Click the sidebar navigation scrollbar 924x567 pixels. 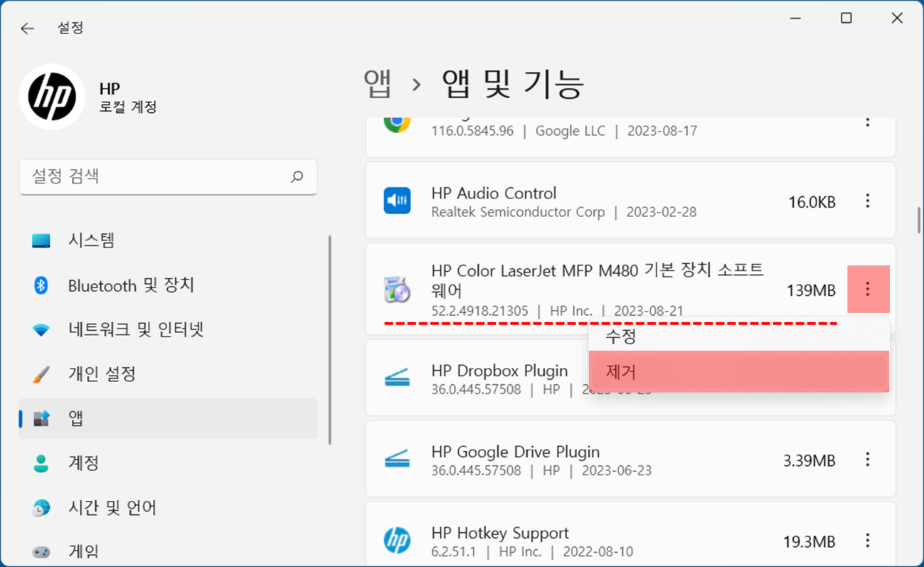click(329, 340)
